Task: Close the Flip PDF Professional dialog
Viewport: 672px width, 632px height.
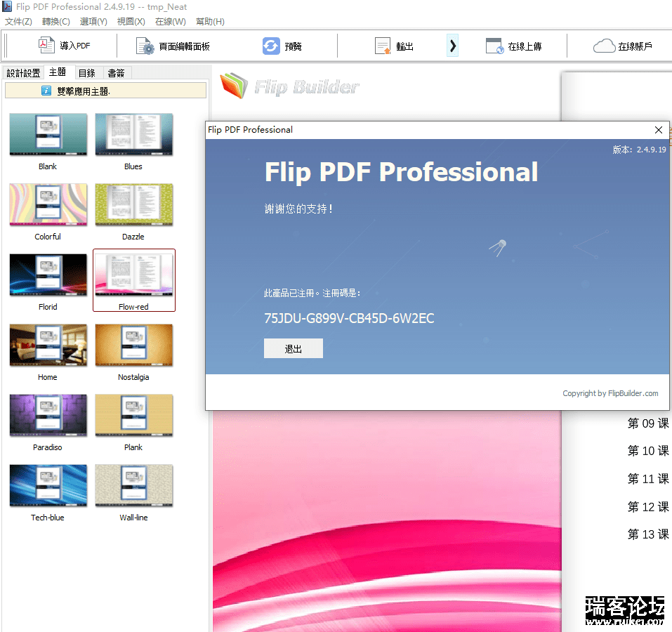Action: [659, 130]
